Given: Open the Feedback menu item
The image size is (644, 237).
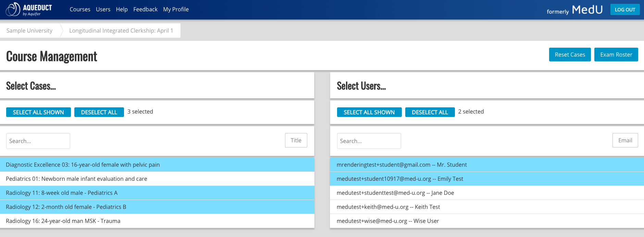Looking at the screenshot, I should [x=145, y=10].
